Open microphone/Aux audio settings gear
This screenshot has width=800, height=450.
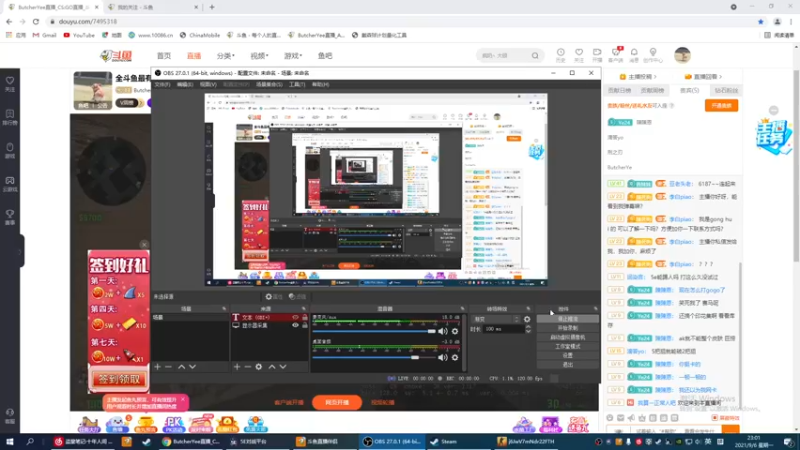point(455,332)
